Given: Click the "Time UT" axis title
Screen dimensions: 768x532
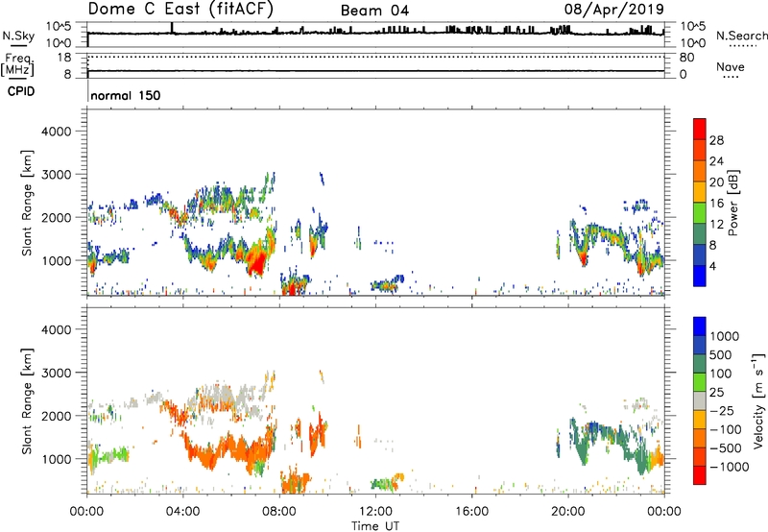Looking at the screenshot, I should [375, 526].
